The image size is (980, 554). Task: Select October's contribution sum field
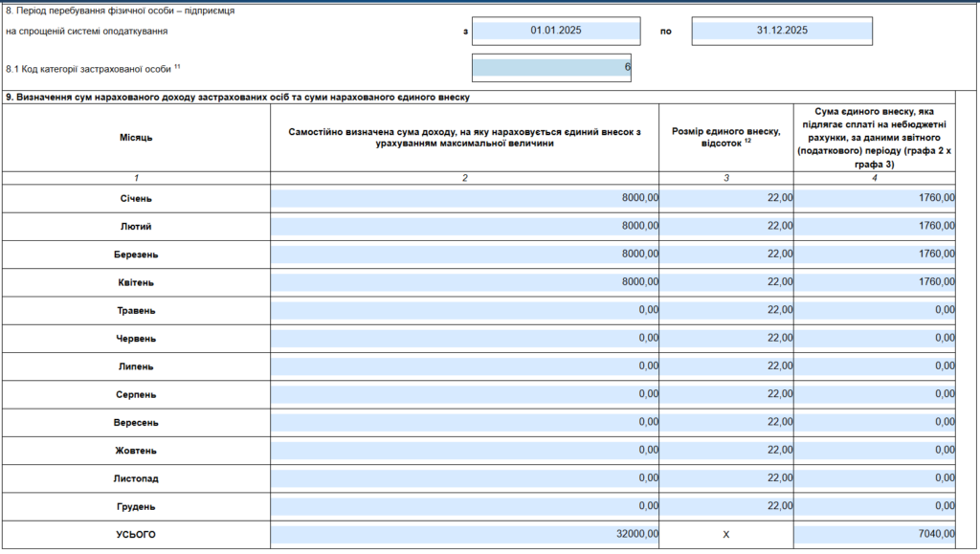pos(875,450)
